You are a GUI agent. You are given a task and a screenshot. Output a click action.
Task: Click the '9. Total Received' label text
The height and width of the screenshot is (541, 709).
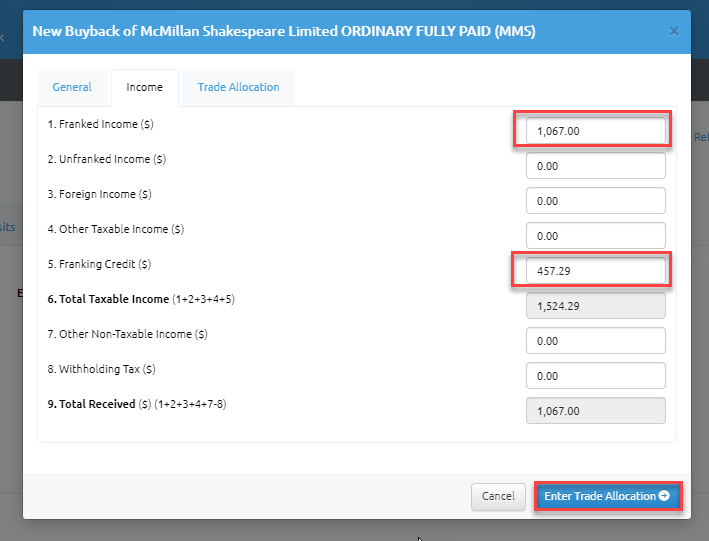[x=92, y=404]
